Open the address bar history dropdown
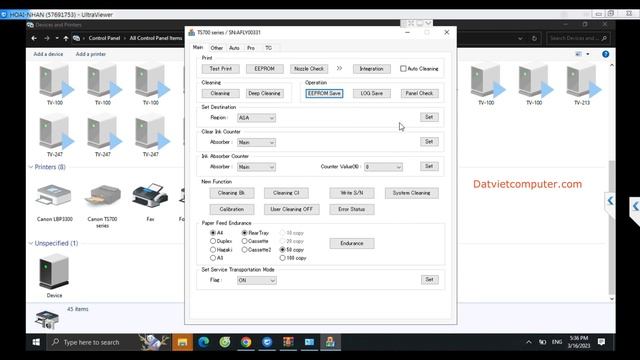Viewport: 640px width, 360px height. 520,38
